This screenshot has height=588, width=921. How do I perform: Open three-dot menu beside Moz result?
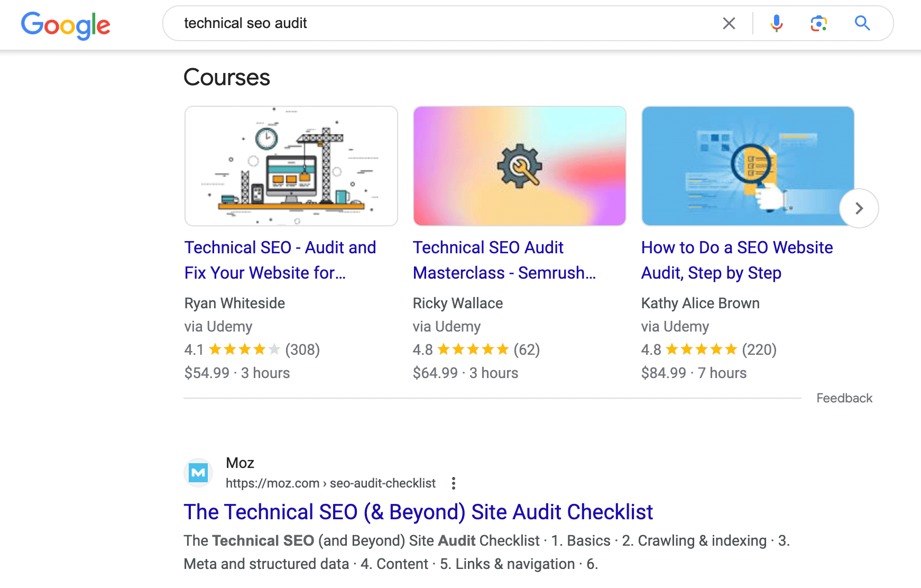453,483
